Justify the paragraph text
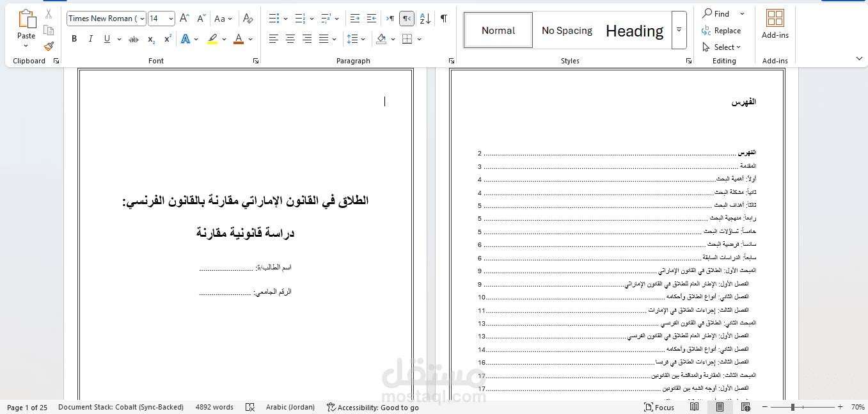 point(324,39)
